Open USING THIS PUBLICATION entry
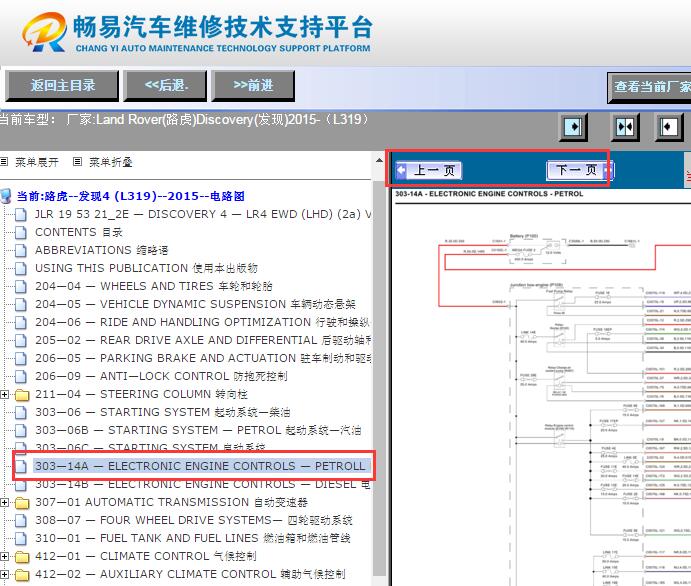 click(x=146, y=268)
